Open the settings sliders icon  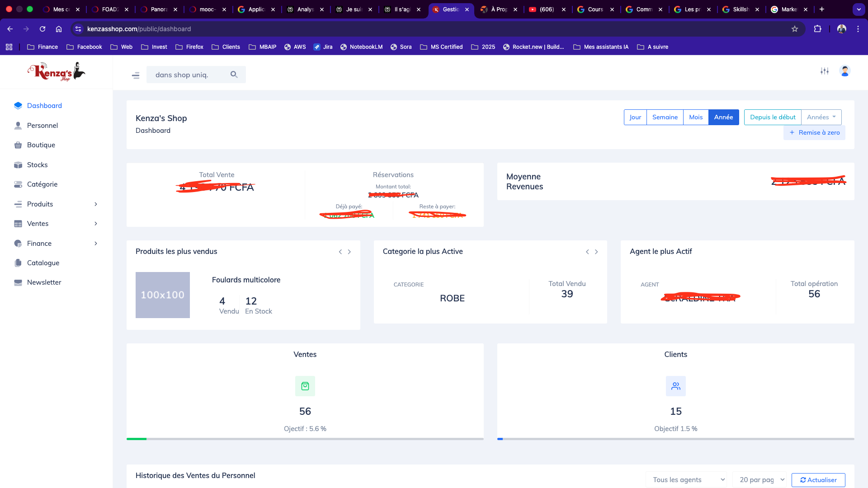pos(825,71)
